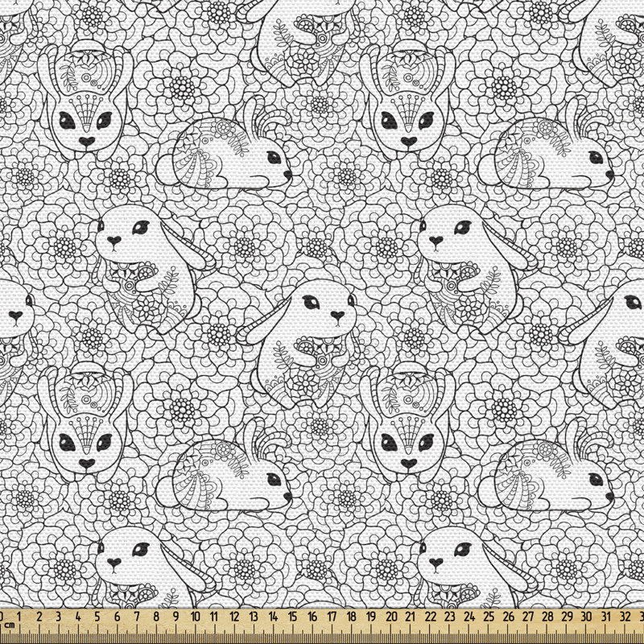Screen dimensions: 644x644
Task: Choose the number 23 on the ruler
Action: [x=450, y=617]
